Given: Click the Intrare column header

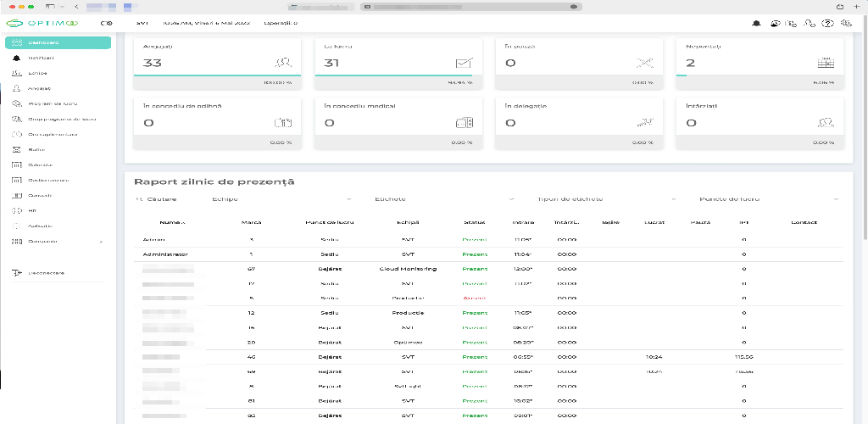Looking at the screenshot, I should (x=523, y=222).
